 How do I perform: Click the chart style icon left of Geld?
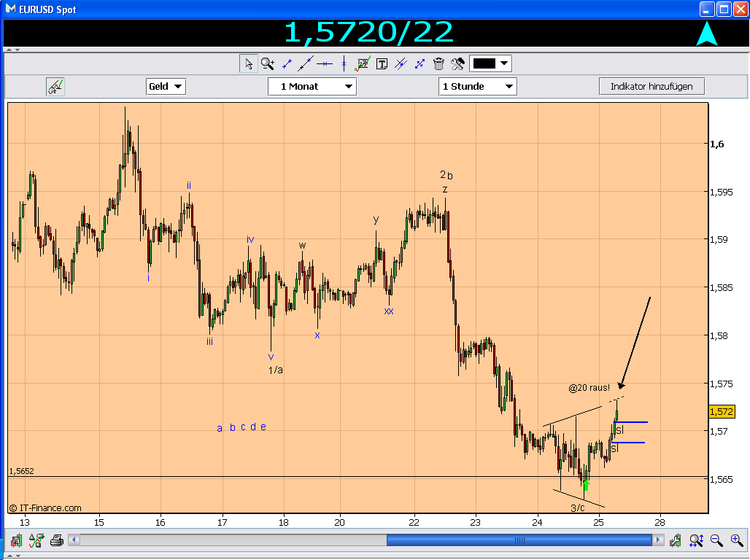(55, 87)
